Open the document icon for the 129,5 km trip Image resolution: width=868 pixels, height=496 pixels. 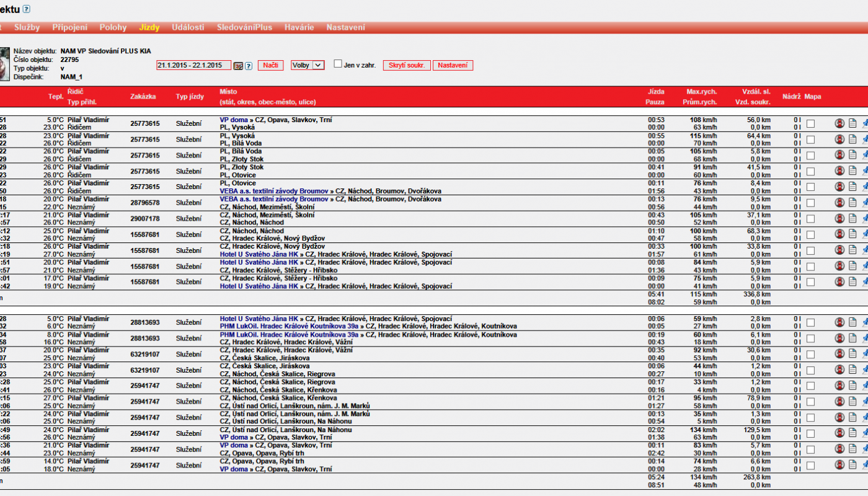pyautogui.click(x=852, y=433)
